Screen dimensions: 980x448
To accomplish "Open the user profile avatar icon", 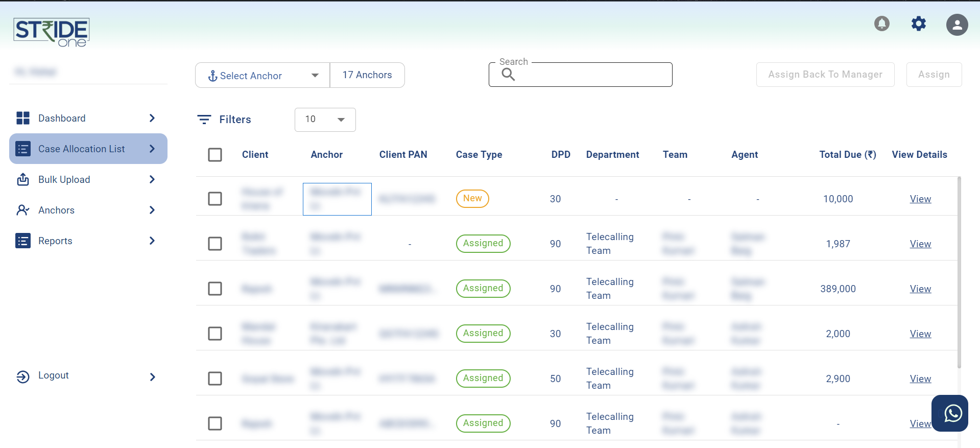I will [x=957, y=25].
